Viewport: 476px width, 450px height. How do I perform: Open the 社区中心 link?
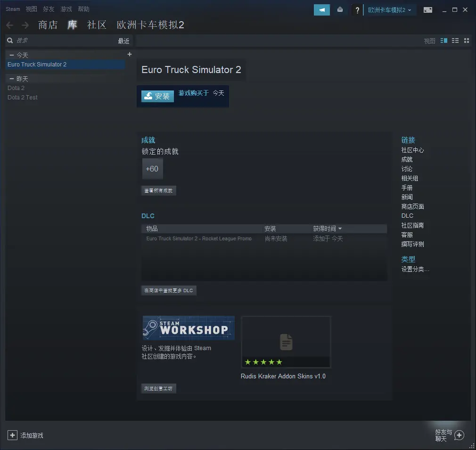coord(412,150)
